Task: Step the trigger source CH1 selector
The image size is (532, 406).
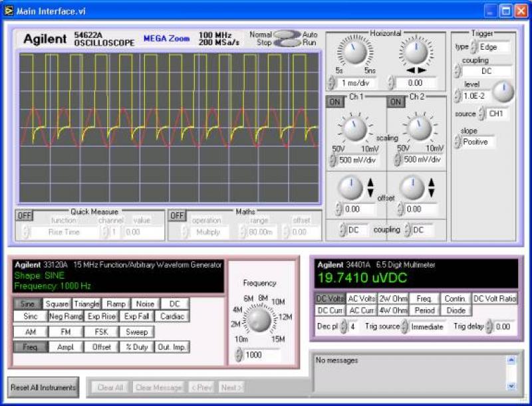Action: (x=481, y=114)
